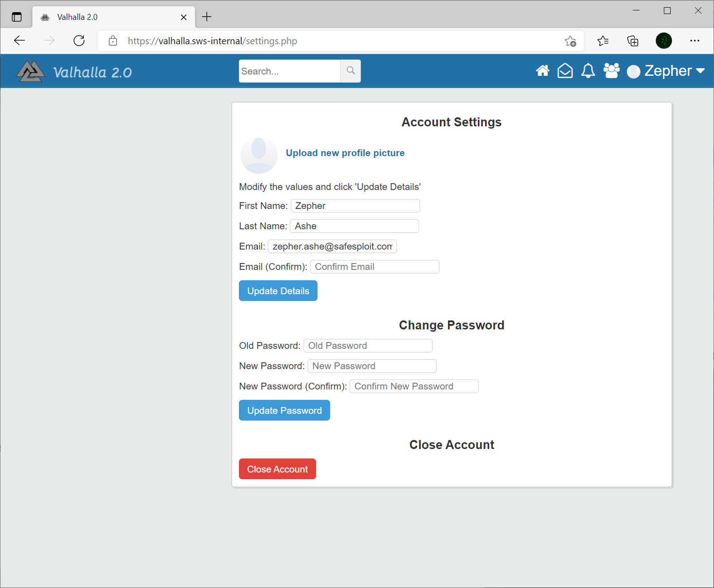Click the profile picture thumbnail
Viewport: 714px width, 588px height.
point(259,155)
